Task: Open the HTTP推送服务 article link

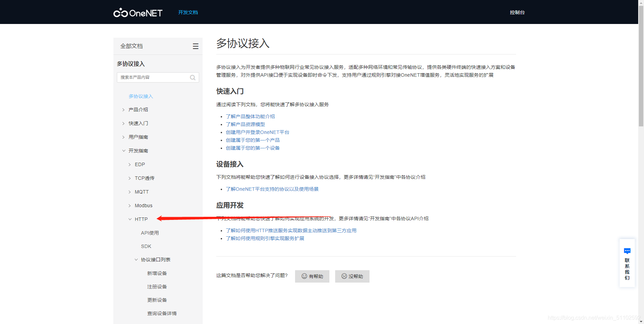Action: [291, 230]
